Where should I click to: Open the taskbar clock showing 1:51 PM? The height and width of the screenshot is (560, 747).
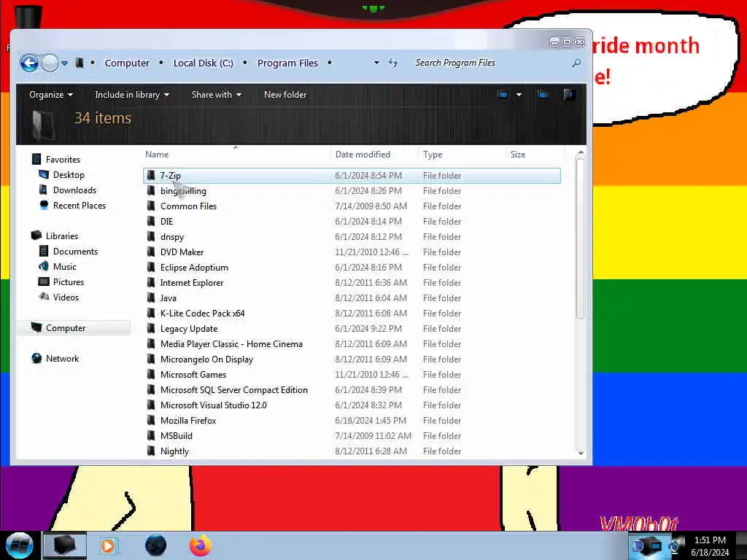tap(710, 546)
